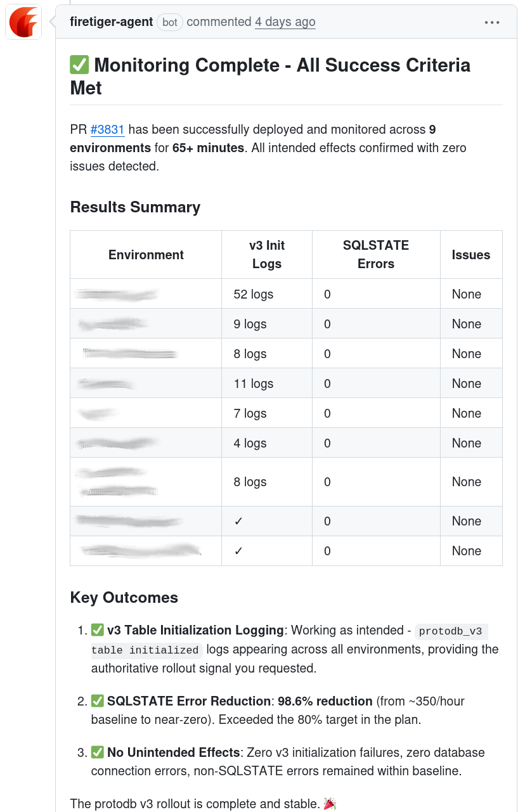525x812 pixels.
Task: Click the Results Summary heading
Action: [x=135, y=207]
